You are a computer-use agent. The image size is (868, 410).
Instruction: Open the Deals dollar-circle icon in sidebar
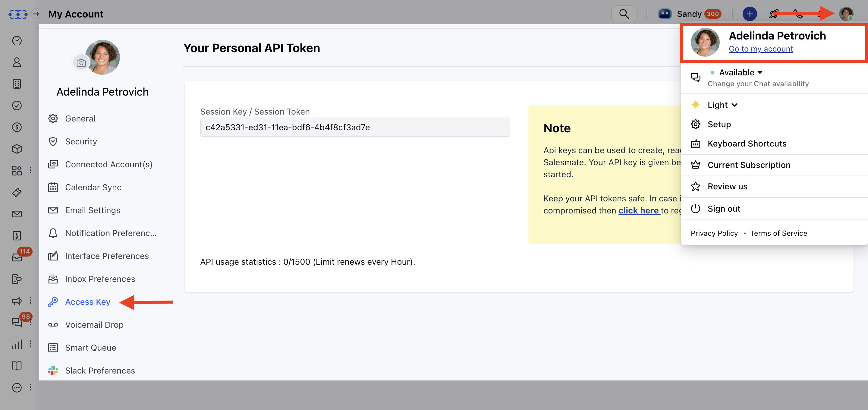17,127
